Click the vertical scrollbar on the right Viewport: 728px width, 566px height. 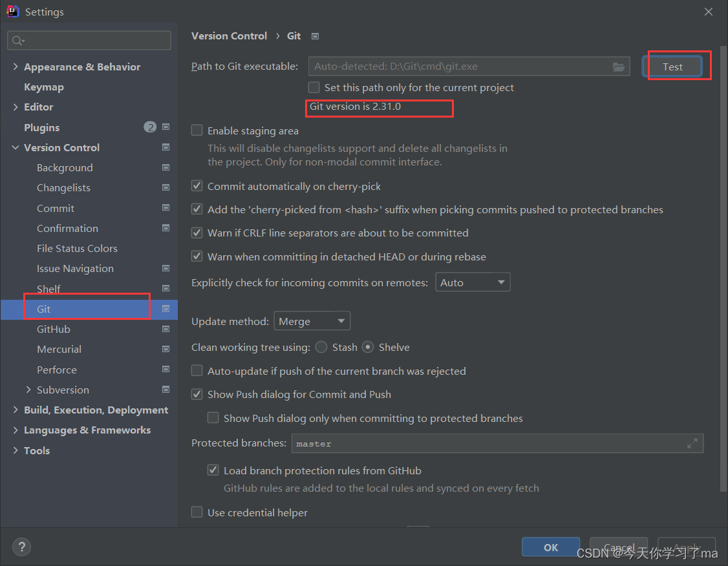(723, 269)
